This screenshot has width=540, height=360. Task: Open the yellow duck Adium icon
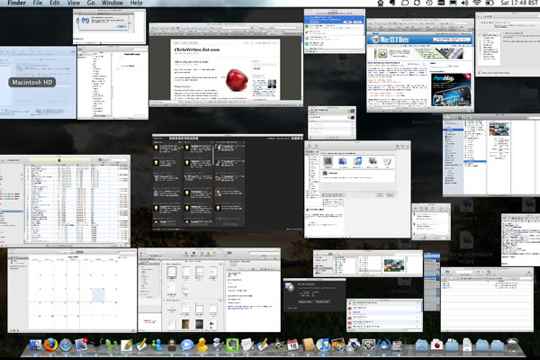[202, 345]
